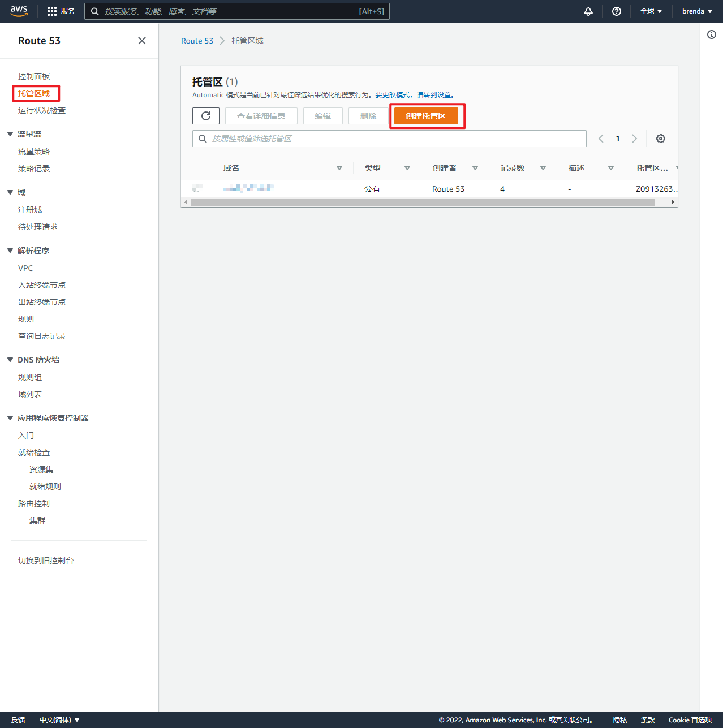
Task: Click the 创建托管区 button
Action: pos(426,116)
